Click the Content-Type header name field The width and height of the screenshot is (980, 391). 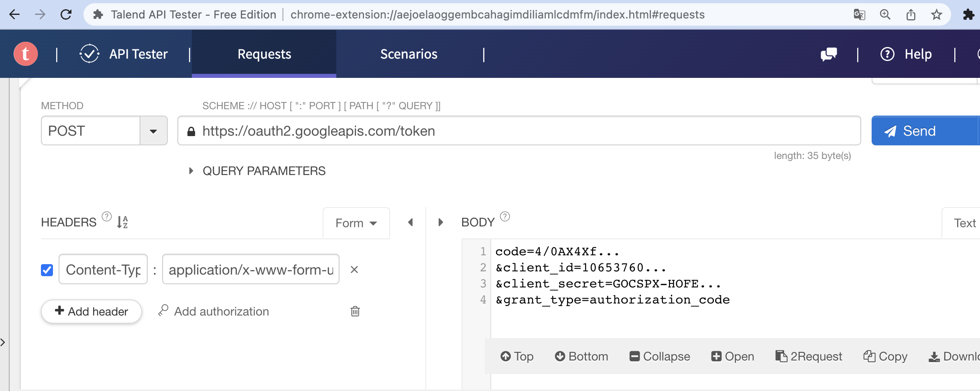tap(103, 269)
